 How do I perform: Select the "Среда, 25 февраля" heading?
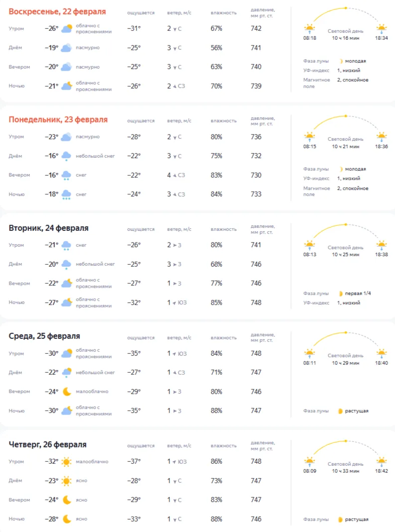click(x=44, y=336)
